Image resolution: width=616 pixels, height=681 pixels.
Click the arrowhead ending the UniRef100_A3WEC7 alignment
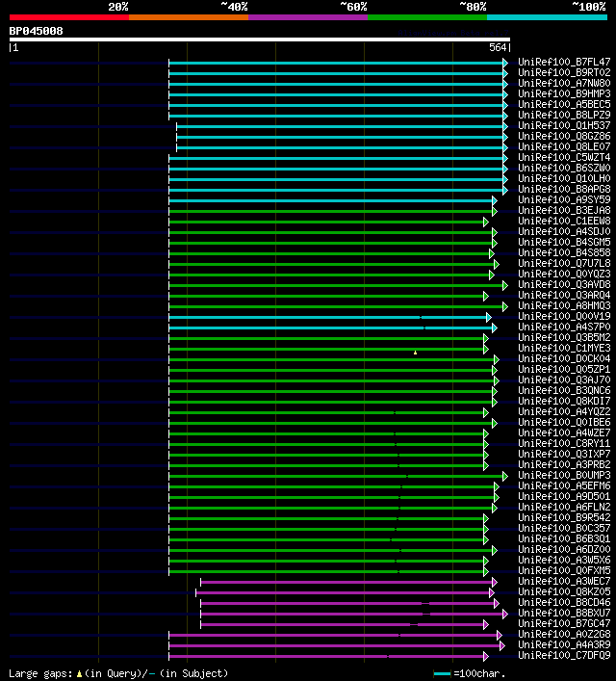[495, 583]
